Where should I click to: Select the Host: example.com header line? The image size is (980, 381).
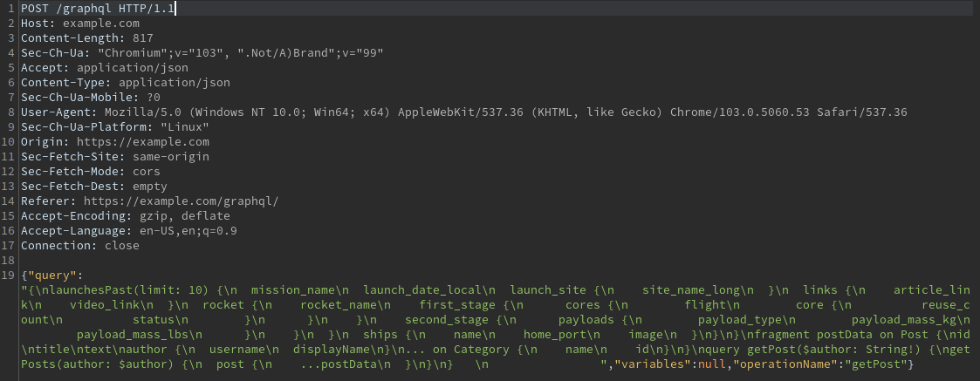tap(80, 24)
